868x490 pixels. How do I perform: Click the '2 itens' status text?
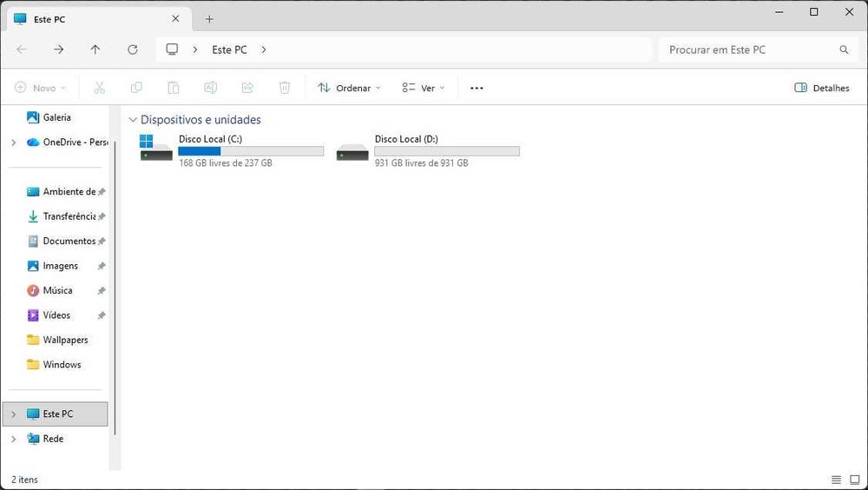pyautogui.click(x=25, y=480)
